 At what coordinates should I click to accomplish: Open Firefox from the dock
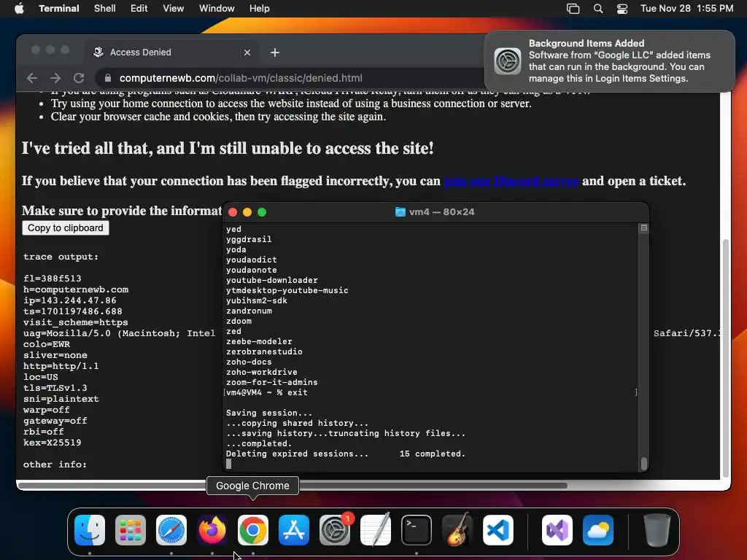coord(212,530)
